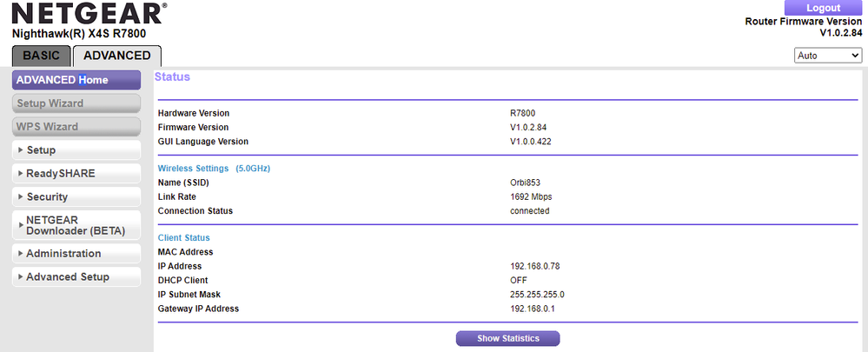This screenshot has width=868, height=352.
Task: Select the gateway address 192.168.0.1
Action: (x=532, y=309)
